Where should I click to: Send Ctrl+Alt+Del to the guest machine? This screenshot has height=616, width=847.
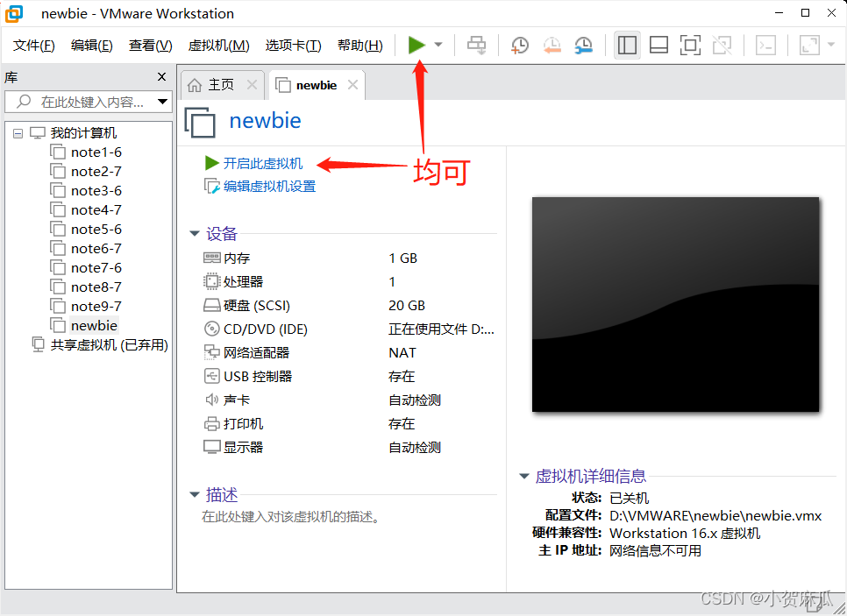[476, 45]
